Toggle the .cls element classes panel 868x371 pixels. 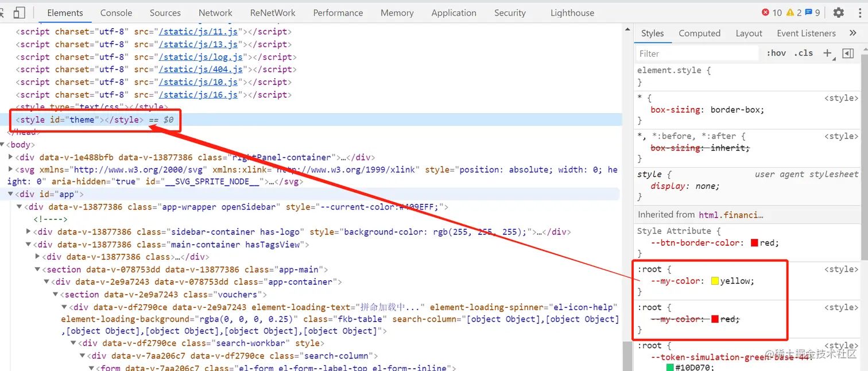tap(804, 53)
